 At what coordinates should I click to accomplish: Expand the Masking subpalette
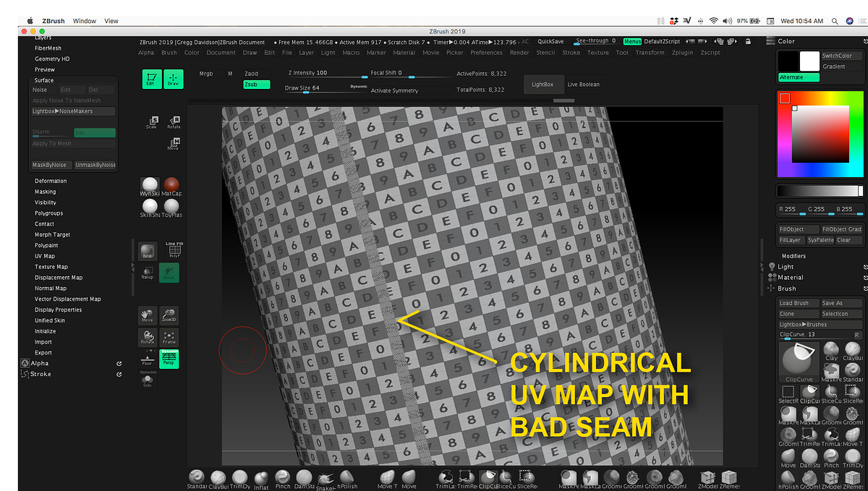point(46,192)
